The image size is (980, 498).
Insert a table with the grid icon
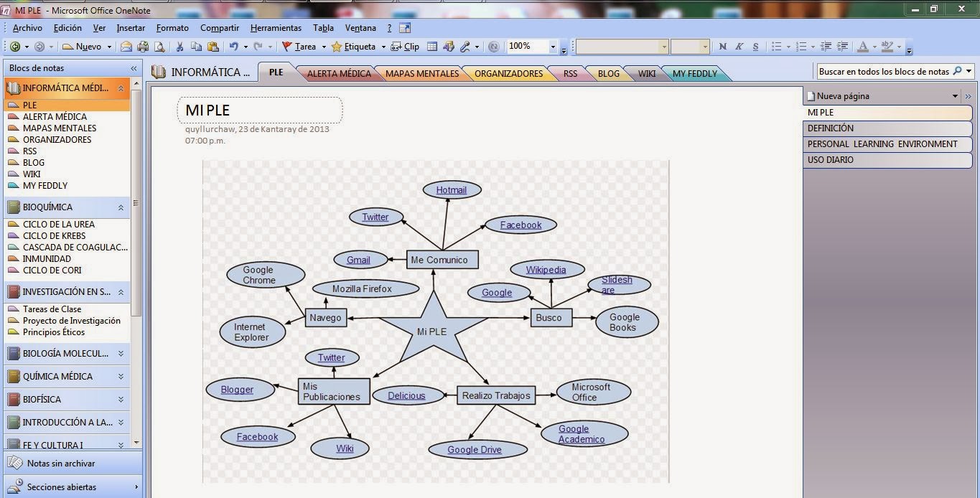pyautogui.click(x=432, y=47)
